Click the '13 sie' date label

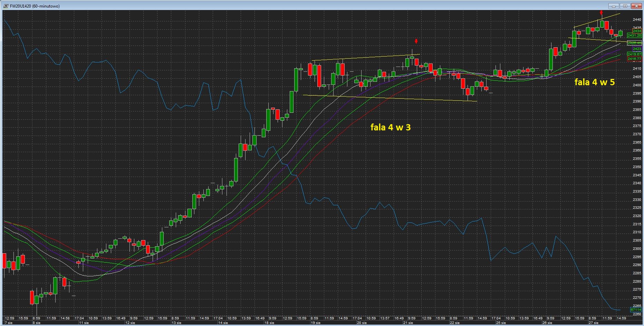coord(176,323)
